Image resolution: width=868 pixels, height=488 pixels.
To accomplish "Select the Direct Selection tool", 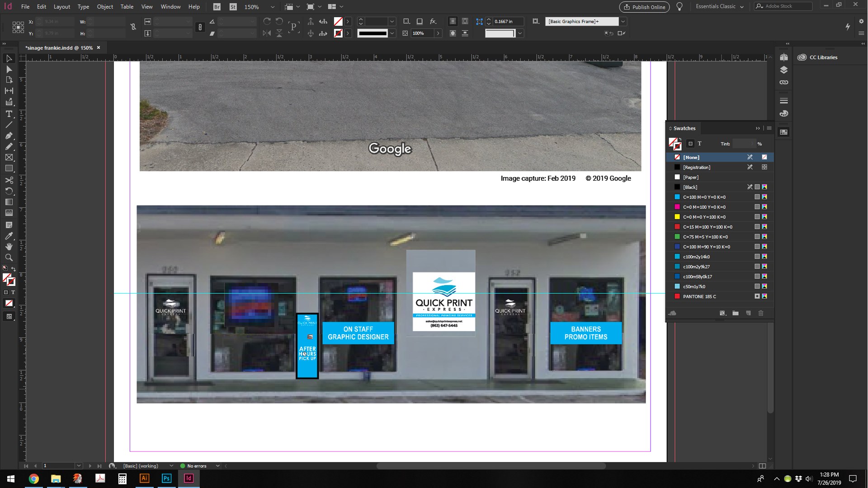I will coord(9,70).
